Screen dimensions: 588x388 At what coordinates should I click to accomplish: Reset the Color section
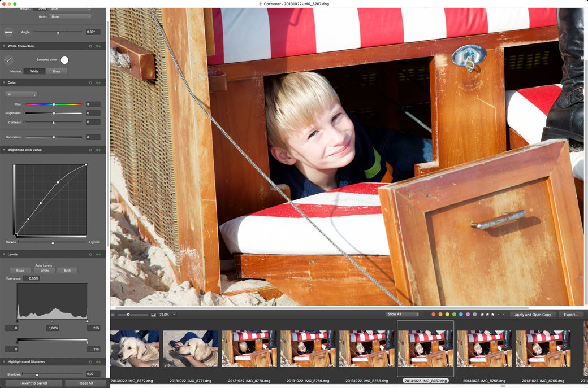(90, 83)
